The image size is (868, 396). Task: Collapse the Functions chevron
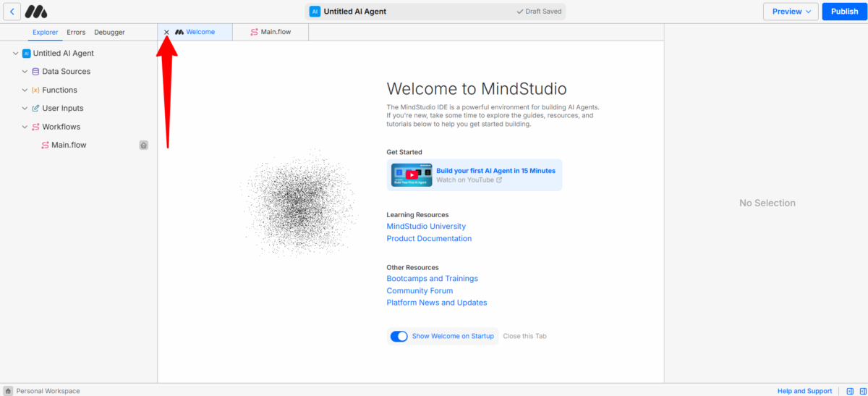25,90
